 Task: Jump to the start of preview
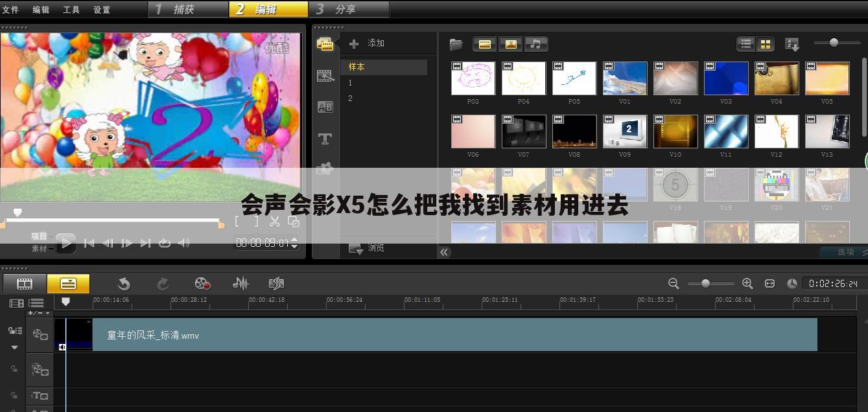[x=89, y=243]
